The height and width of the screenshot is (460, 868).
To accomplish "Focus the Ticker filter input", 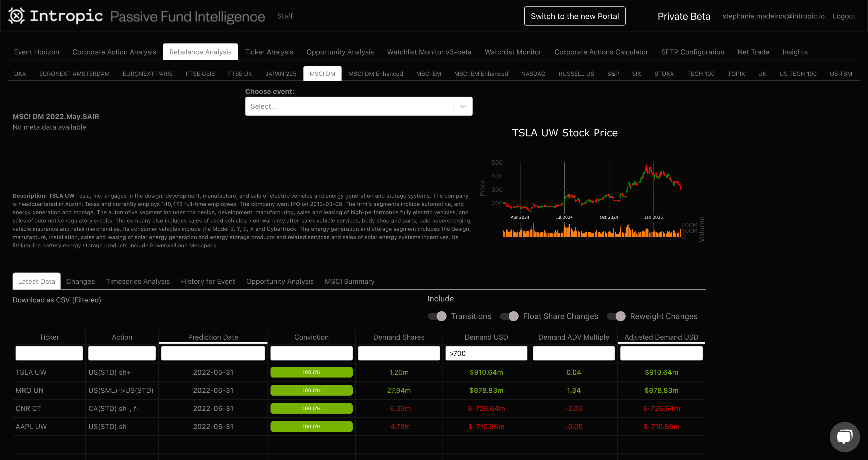I will pyautogui.click(x=49, y=354).
